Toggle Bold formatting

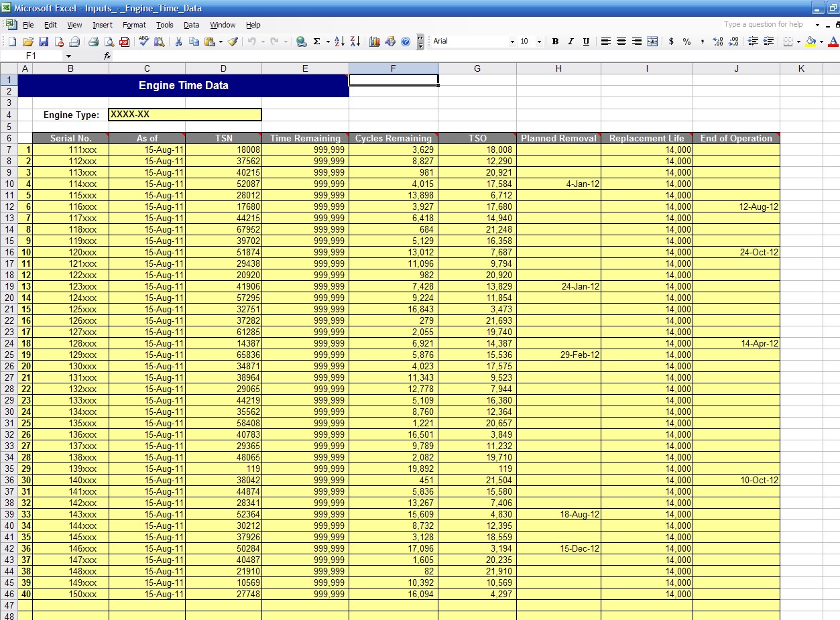point(555,42)
